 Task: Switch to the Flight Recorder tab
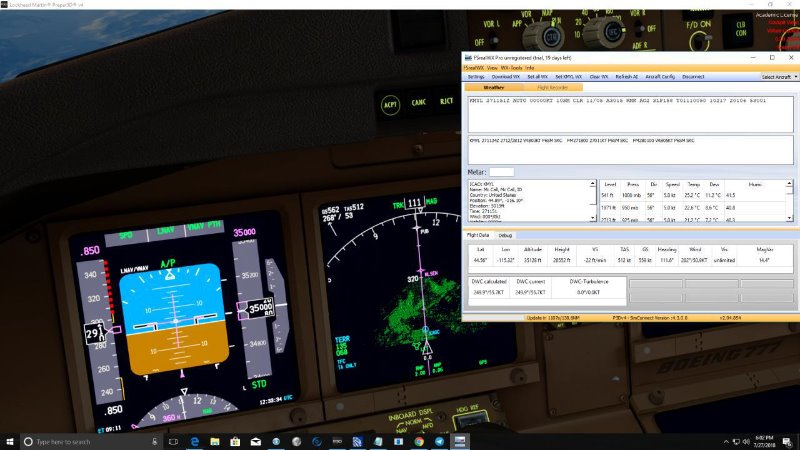(553, 88)
